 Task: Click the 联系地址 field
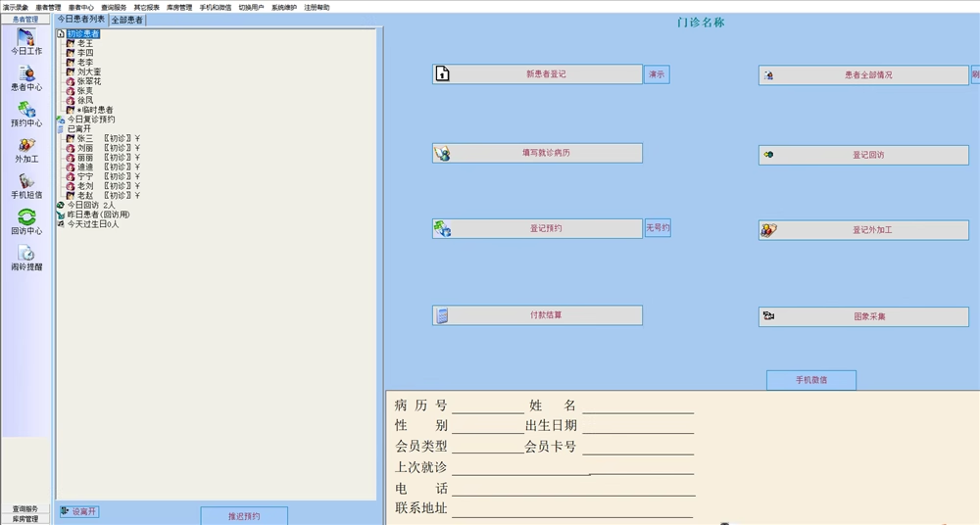tap(573, 509)
